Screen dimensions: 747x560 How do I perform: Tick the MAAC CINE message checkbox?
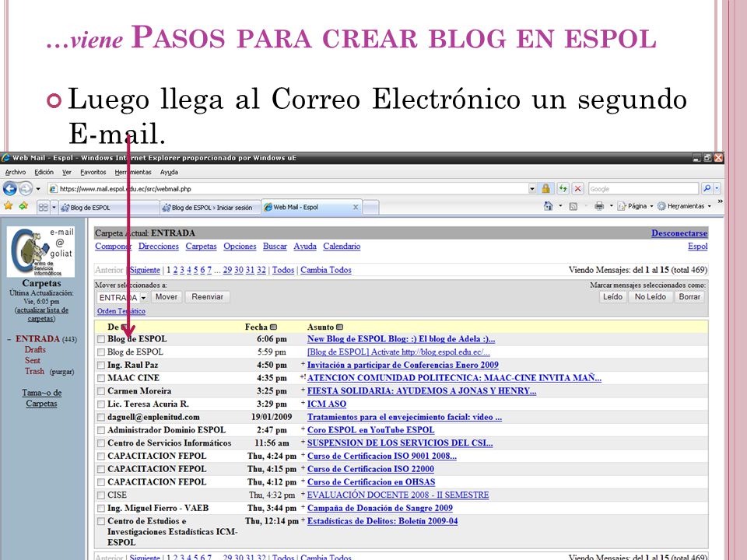tap(101, 378)
